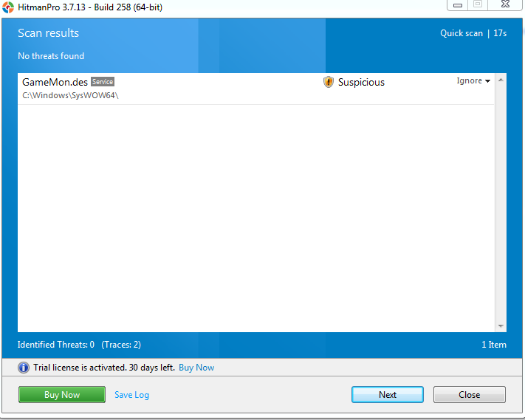Open the Ignore action dropdown for GameMon.des
Screen dimensions: 525x420
[x=473, y=81]
